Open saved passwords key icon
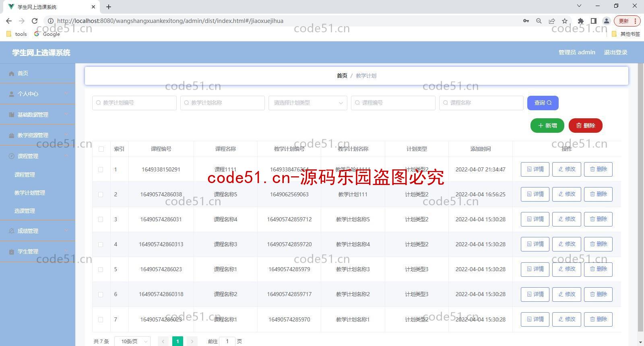 [526, 21]
